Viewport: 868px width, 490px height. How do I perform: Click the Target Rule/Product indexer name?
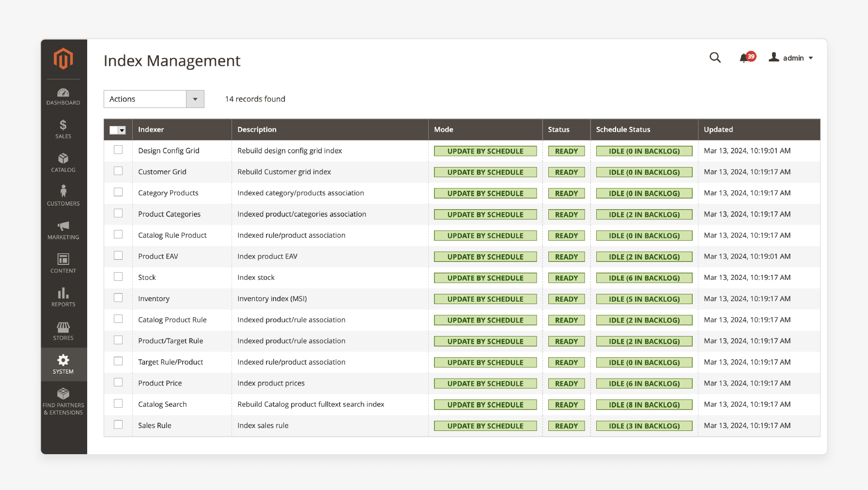click(170, 362)
